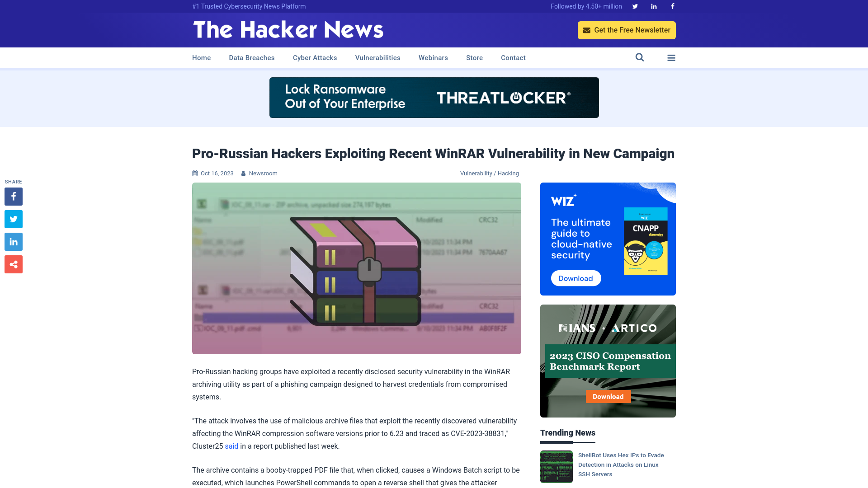868x488 pixels.
Task: Click the Twitter share icon
Action: pos(13,219)
